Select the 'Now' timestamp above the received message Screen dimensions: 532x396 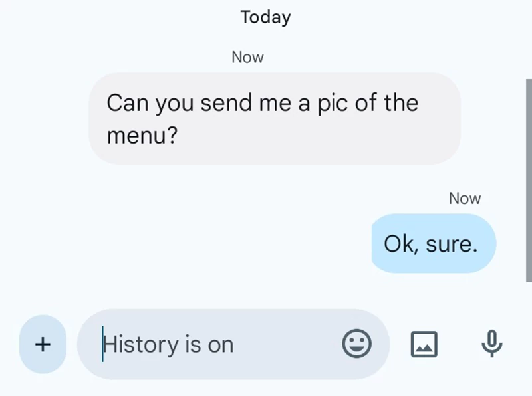point(247,57)
